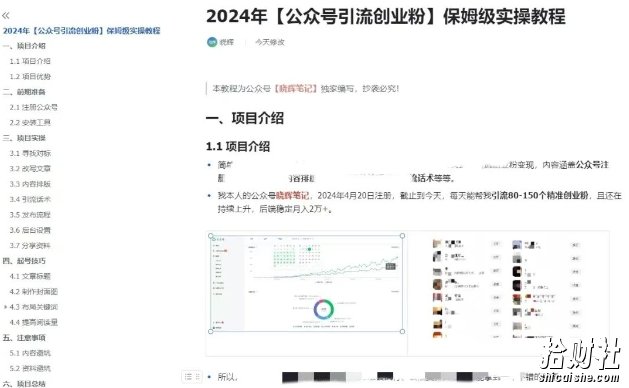Go to outline item 3.5 发布流程
This screenshot has width=629, height=388.
point(30,215)
